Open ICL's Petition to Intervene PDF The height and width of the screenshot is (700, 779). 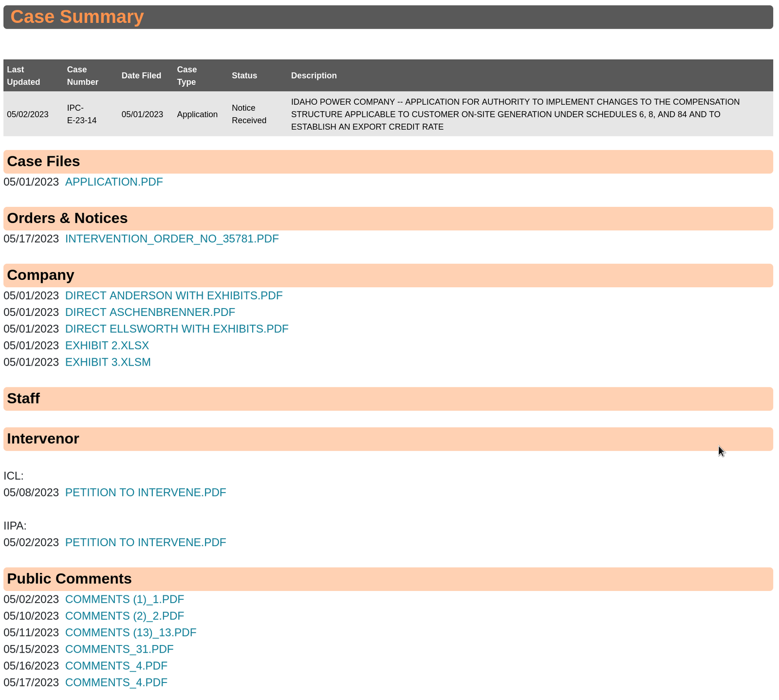pos(146,493)
